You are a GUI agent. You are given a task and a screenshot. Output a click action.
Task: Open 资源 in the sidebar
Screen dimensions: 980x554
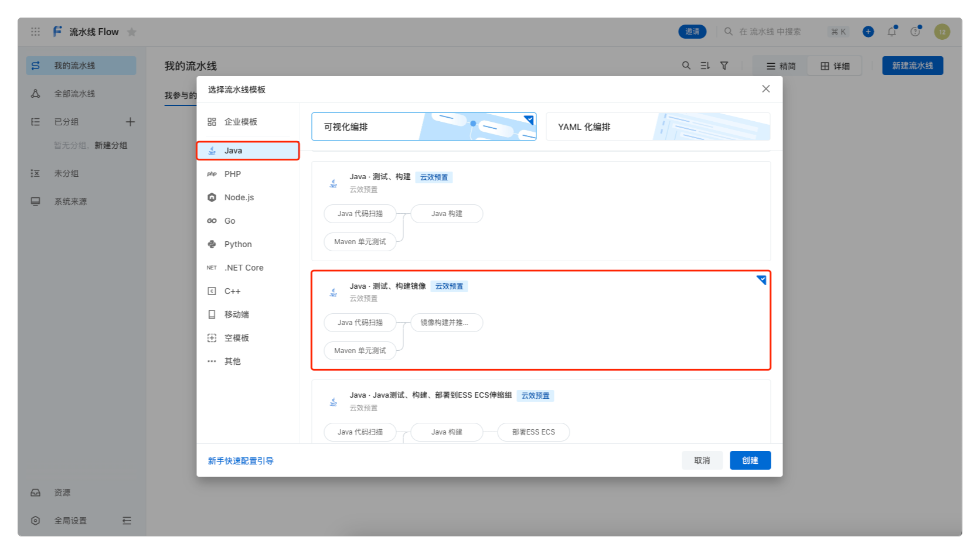(x=81, y=493)
